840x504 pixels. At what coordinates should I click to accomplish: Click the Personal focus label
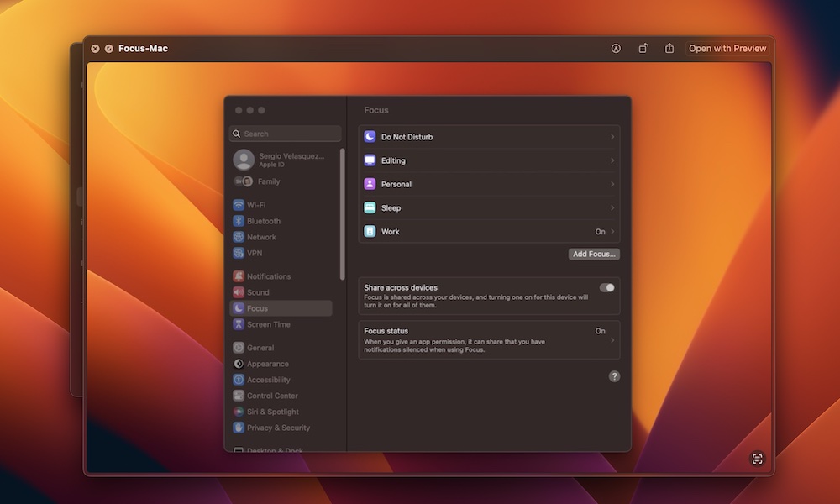tap(396, 184)
